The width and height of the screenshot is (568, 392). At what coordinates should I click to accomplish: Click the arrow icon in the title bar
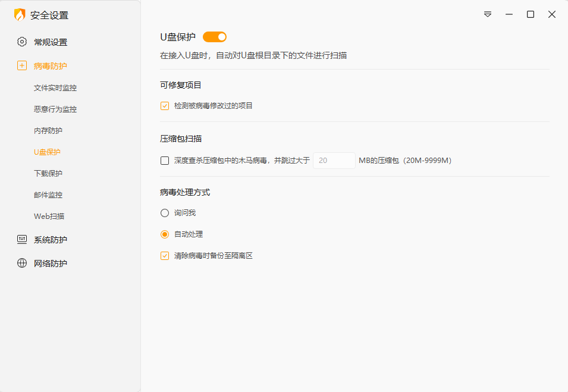487,14
